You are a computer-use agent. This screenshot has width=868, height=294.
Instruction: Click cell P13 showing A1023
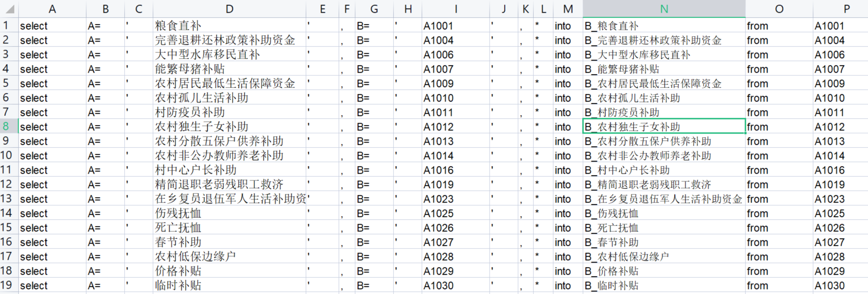[841, 199]
